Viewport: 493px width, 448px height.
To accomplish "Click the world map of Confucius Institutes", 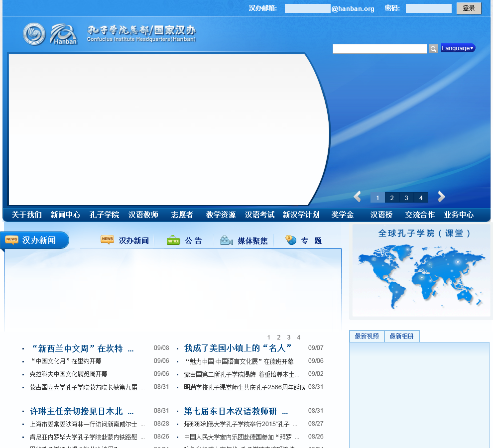I will coord(421,277).
